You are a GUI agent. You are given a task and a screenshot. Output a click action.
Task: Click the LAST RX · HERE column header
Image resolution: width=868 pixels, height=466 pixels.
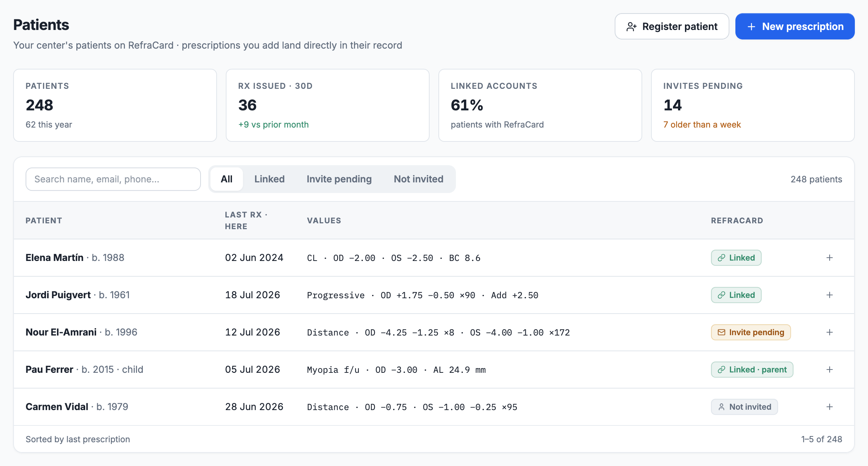(x=246, y=220)
